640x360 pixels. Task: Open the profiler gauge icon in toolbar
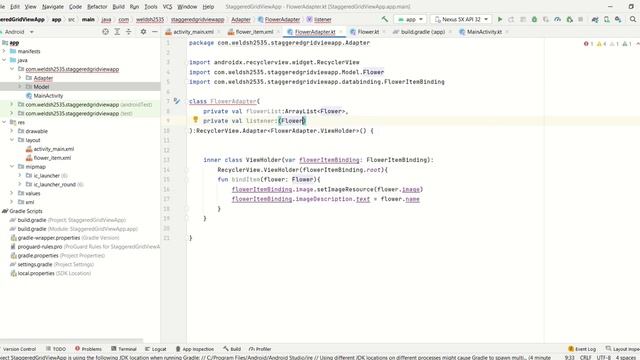(x=557, y=19)
